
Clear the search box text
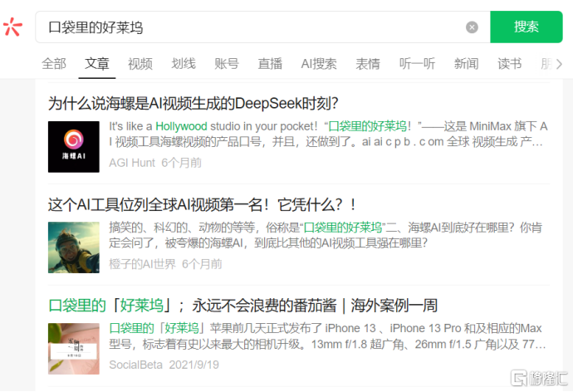[472, 27]
